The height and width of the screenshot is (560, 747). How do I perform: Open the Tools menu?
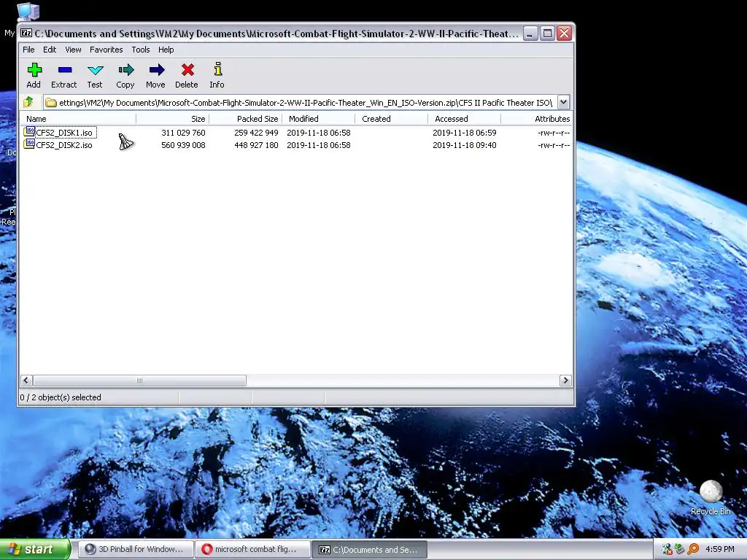coord(141,50)
